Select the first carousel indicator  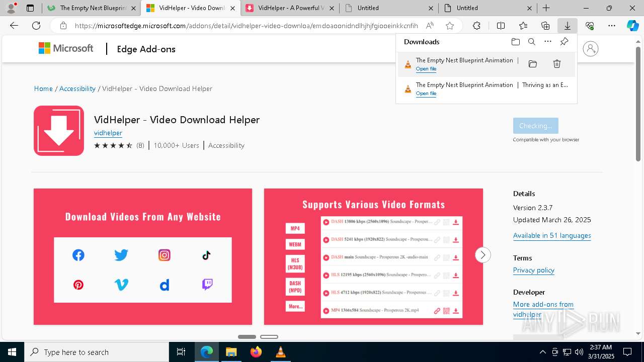click(x=247, y=337)
